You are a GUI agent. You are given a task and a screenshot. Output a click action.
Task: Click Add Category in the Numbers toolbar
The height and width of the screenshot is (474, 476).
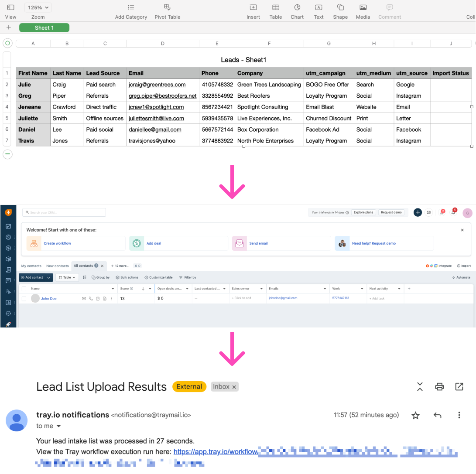[x=131, y=11]
